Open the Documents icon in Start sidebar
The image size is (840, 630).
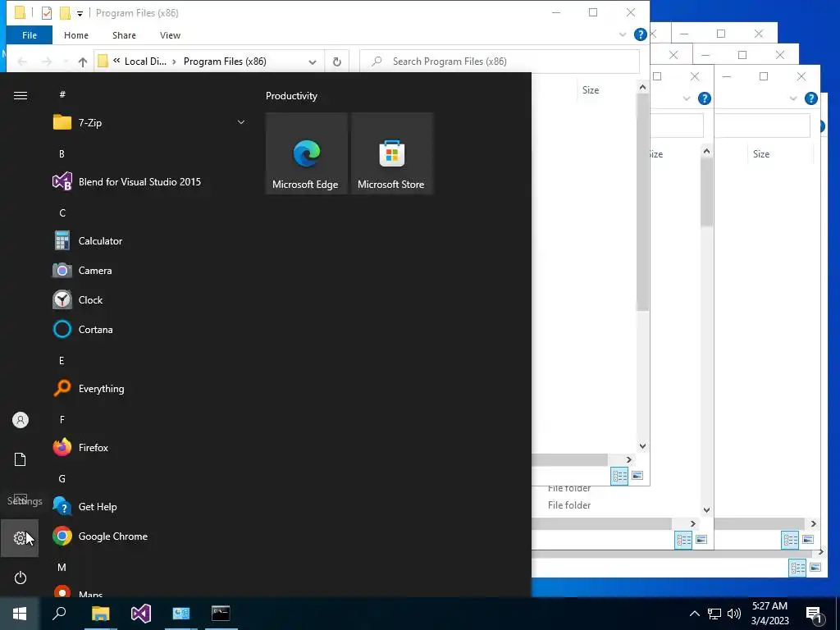coord(20,459)
